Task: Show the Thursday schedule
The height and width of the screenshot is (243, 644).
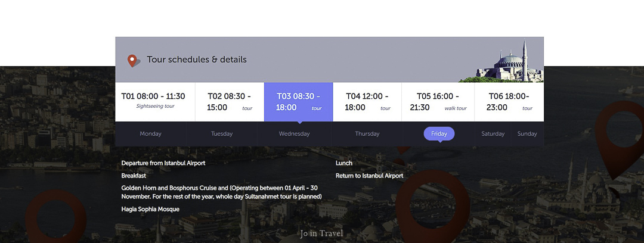Action: click(367, 134)
